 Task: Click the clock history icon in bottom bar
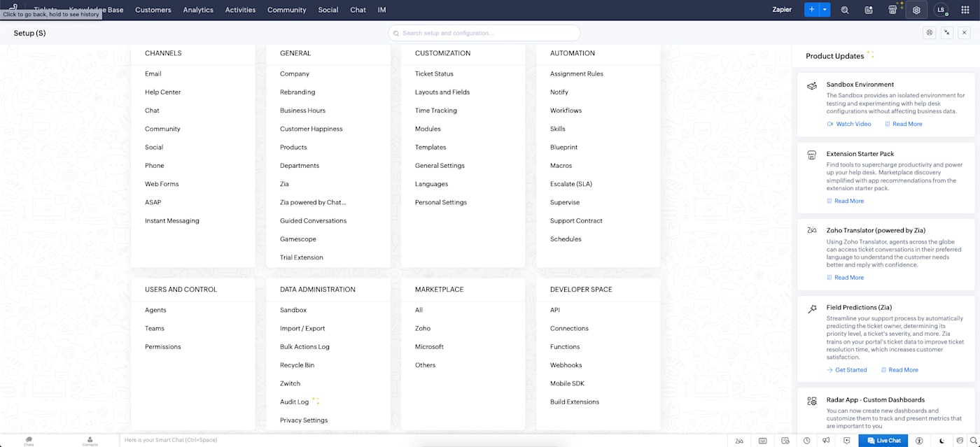(x=807, y=441)
